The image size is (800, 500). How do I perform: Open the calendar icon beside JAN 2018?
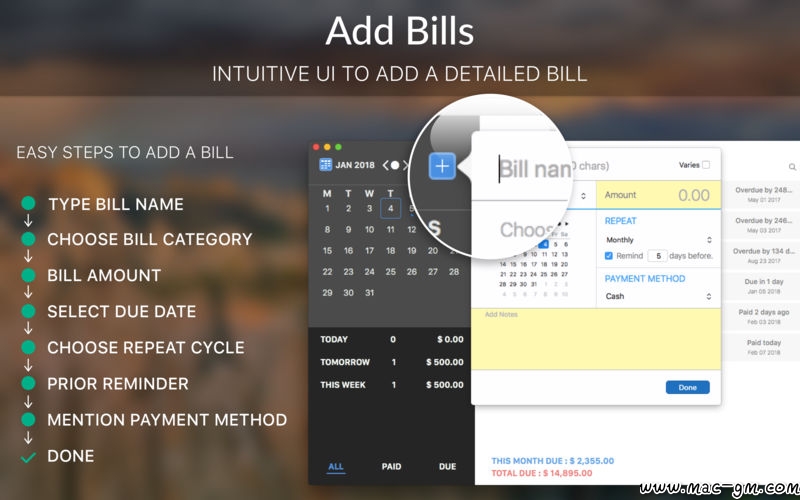pos(326,165)
